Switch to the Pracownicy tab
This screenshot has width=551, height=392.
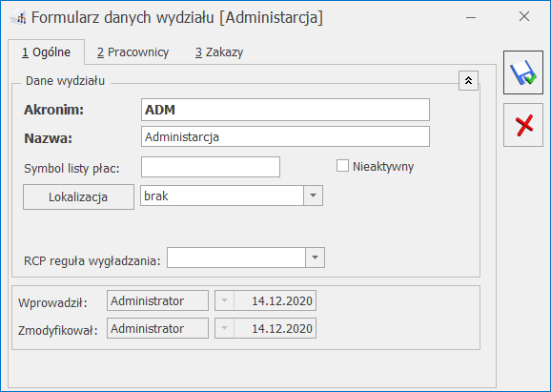click(133, 52)
